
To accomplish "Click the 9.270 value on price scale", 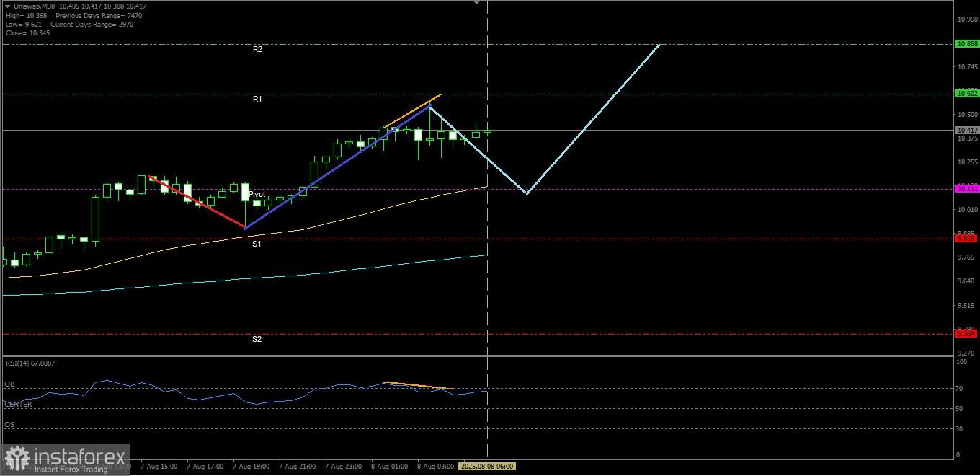I will click(x=966, y=353).
